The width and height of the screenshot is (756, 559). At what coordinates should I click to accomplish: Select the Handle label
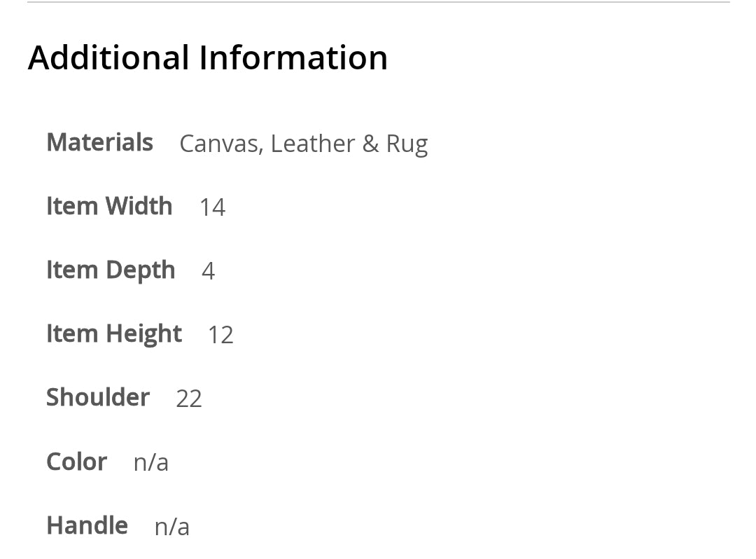click(87, 525)
